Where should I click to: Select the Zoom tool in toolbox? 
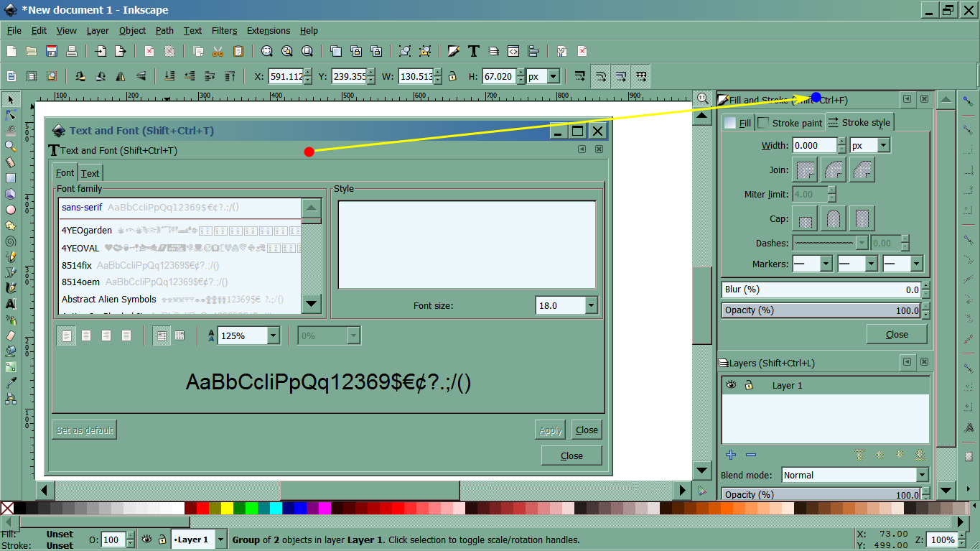pyautogui.click(x=11, y=146)
